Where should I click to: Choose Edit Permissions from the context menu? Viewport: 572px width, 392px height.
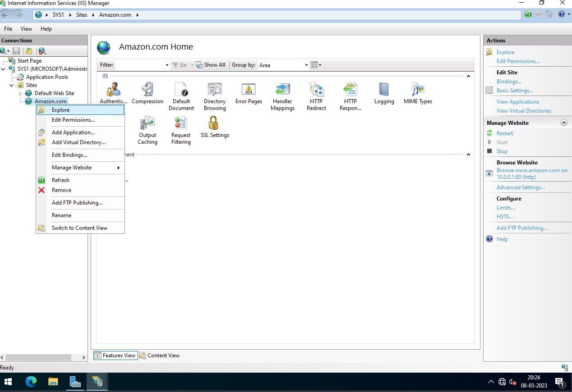point(80,120)
